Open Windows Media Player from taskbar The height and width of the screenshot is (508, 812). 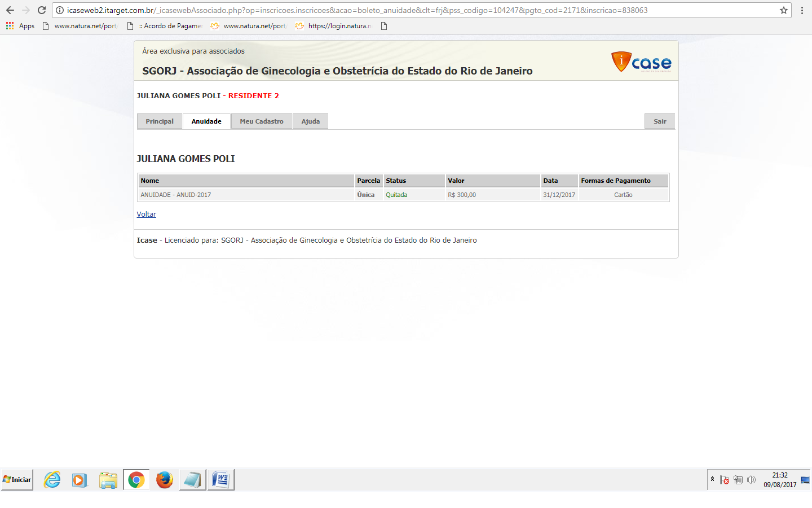pos(80,480)
